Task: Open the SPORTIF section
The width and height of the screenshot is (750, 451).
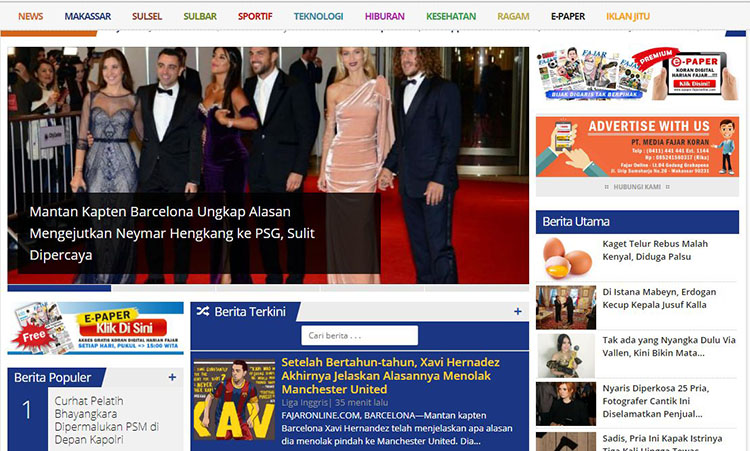Action: pos(255,16)
